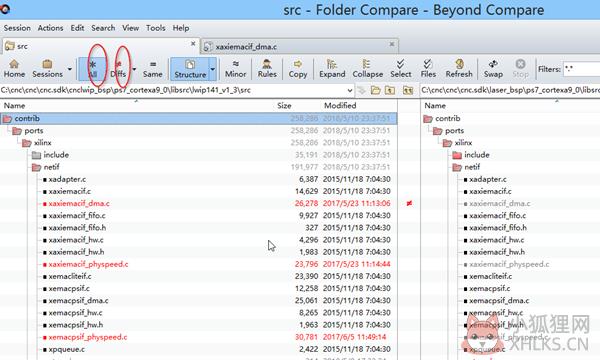The height and width of the screenshot is (360, 600).
Task: Click the Select toolbar button
Action: point(401,69)
